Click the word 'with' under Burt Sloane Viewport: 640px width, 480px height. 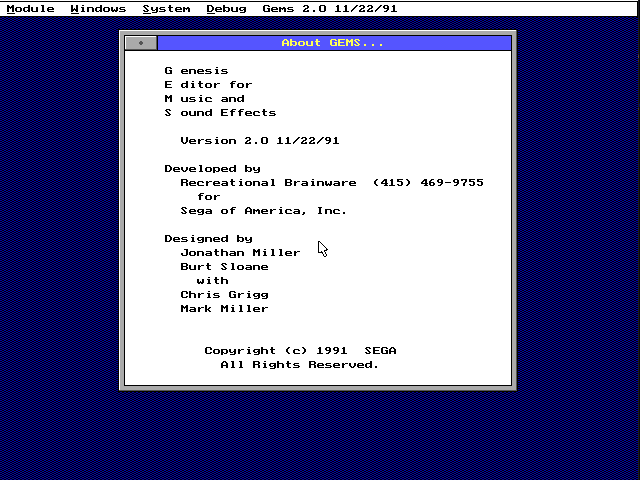[x=212, y=280]
